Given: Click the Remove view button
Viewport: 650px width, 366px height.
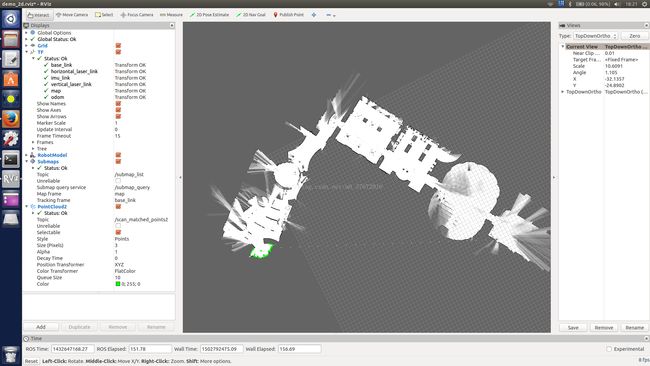Looking at the screenshot, I should point(604,327).
